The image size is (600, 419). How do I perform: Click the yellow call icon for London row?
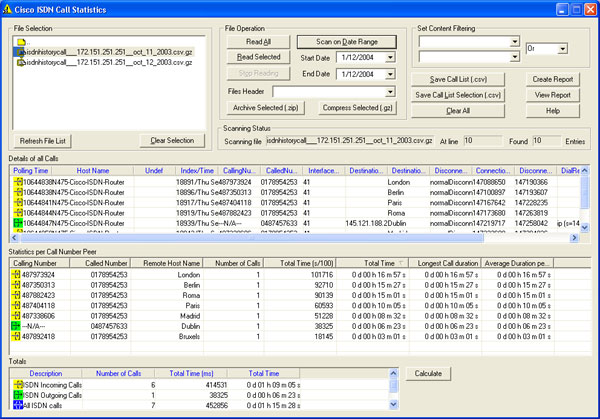(x=16, y=273)
